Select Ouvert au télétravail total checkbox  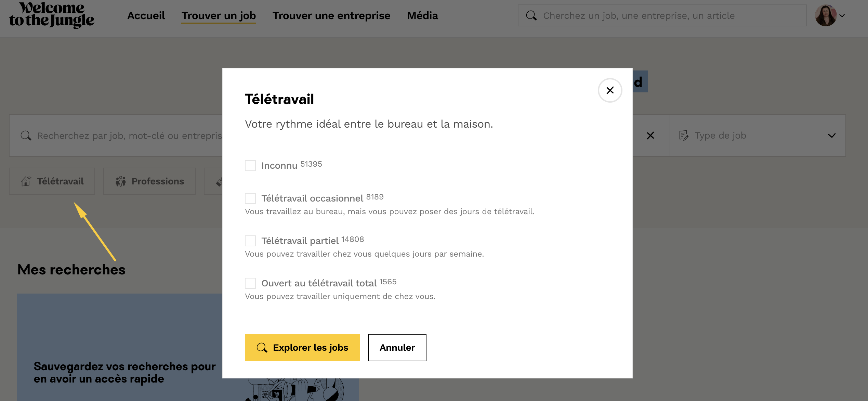250,283
